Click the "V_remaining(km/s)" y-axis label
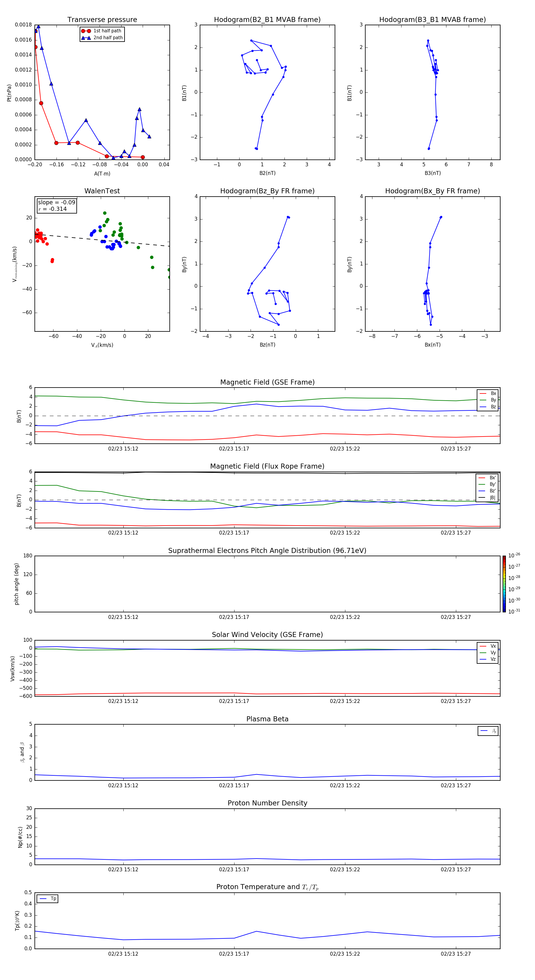The width and height of the screenshot is (535, 980). (x=15, y=264)
